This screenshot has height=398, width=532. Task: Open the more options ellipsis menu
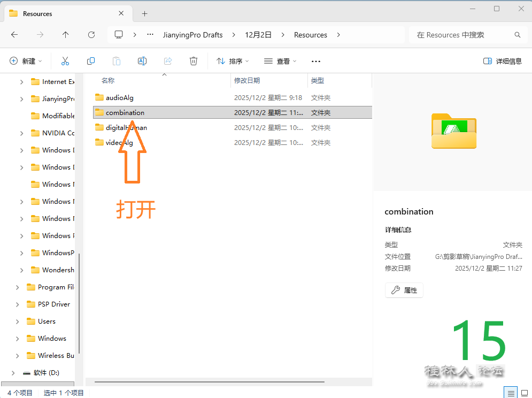315,61
